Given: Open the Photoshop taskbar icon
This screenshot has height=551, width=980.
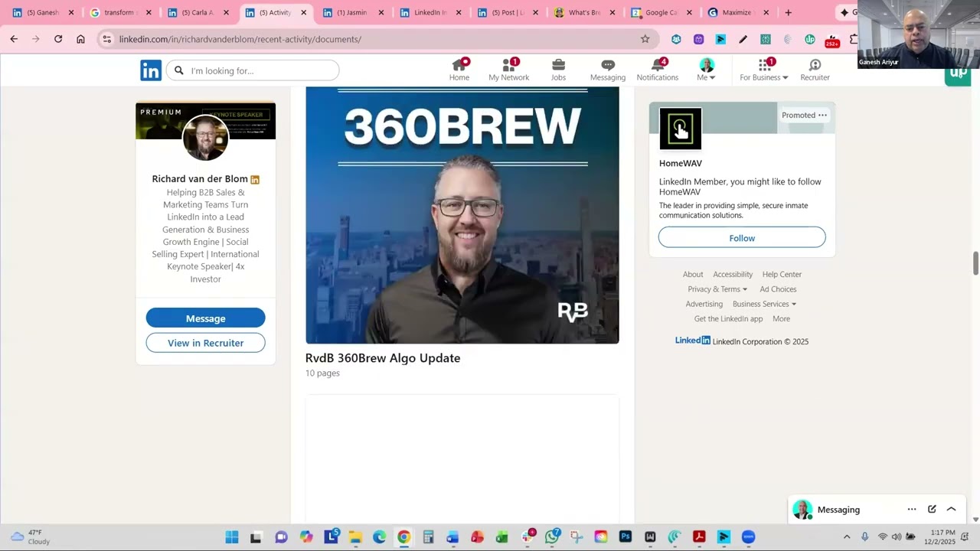Looking at the screenshot, I should (626, 536).
